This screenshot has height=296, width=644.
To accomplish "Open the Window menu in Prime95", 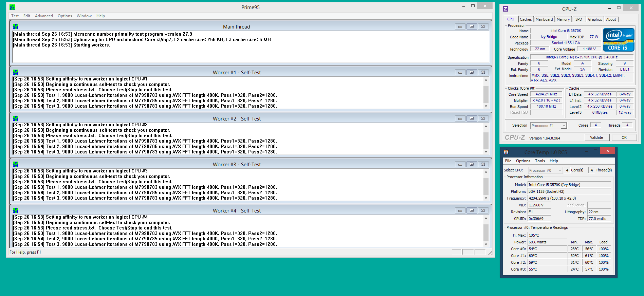I will coord(84,16).
